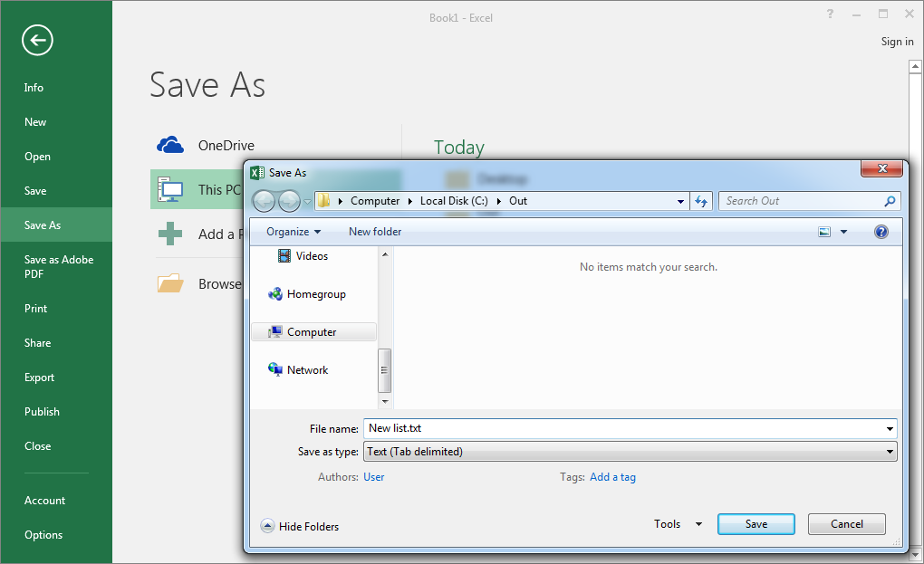Click the navigation pane scroll down arrow
Viewport: 924px width, 564px height.
(x=385, y=402)
